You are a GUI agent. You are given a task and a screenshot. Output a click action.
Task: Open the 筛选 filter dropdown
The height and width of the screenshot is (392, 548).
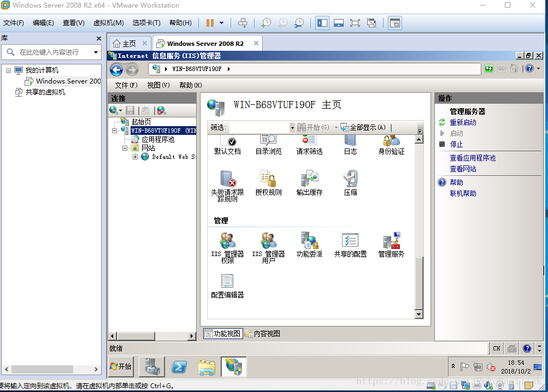click(292, 128)
